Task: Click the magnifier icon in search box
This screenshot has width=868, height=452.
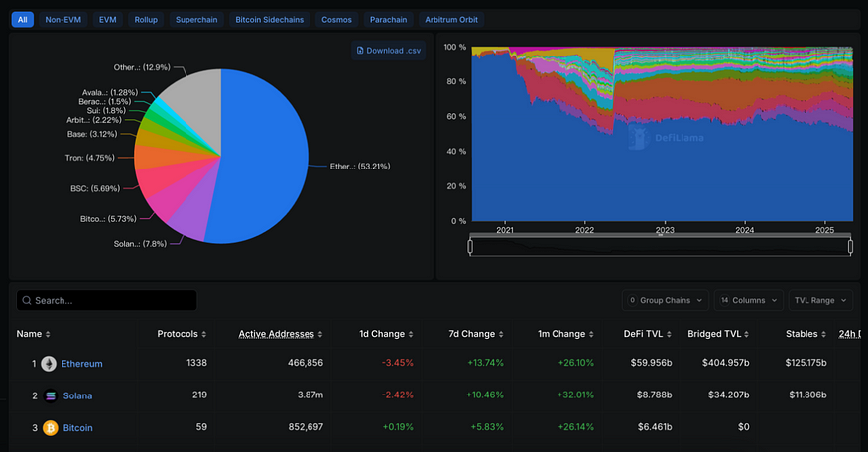Action: 26,300
